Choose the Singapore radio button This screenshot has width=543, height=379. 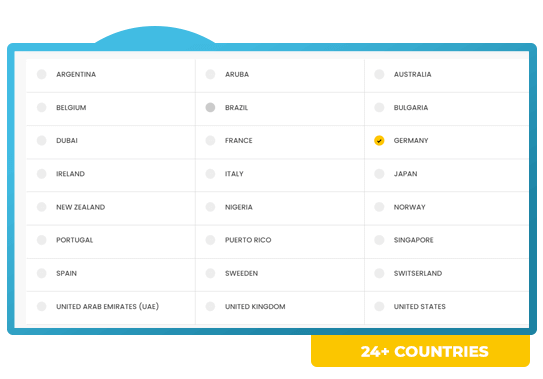[379, 240]
